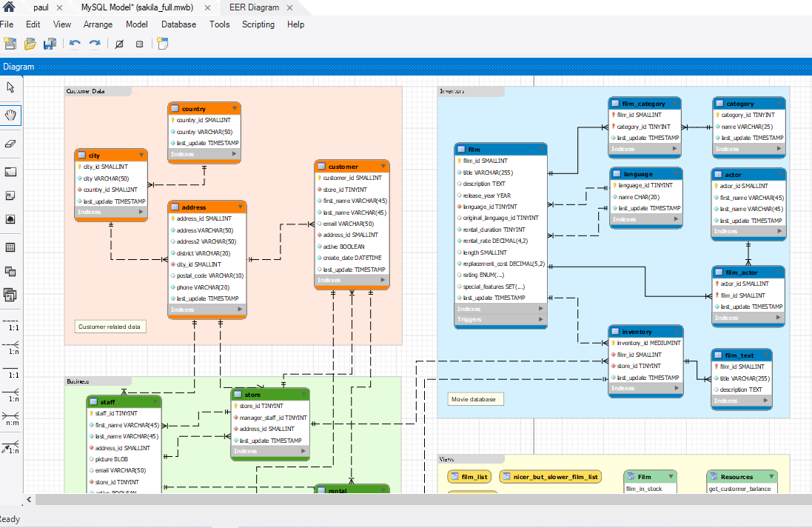Select the Movie database note
The width and height of the screenshot is (812, 528).
[x=475, y=399]
